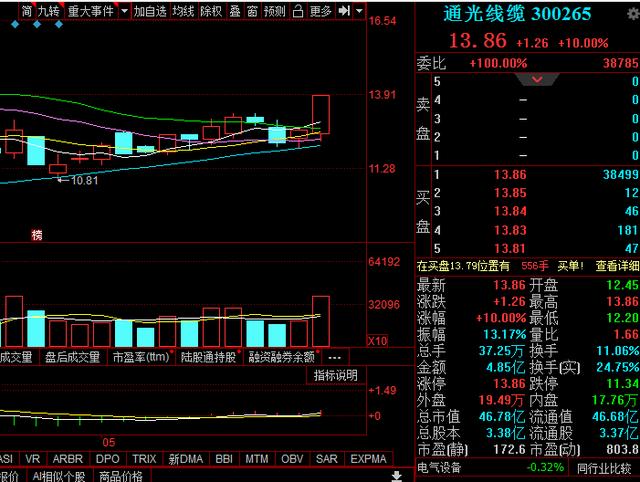Click the 市盈(静) value 172.6

point(509,449)
